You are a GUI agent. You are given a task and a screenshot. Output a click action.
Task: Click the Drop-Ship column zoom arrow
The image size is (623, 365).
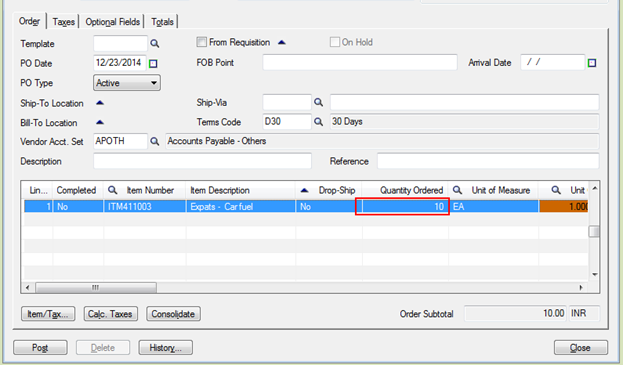click(x=304, y=190)
